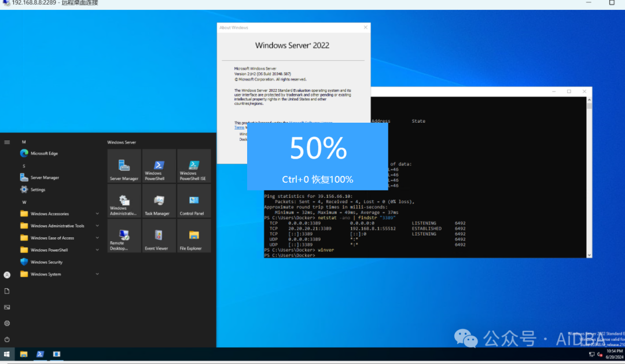
Task: Launch the Windows PowerShell tile
Action: [x=159, y=166]
